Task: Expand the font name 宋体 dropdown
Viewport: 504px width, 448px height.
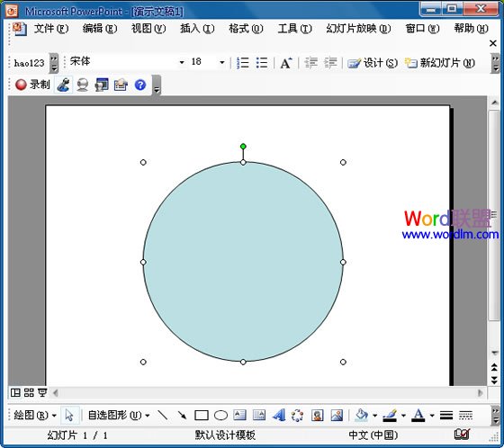Action: point(182,62)
